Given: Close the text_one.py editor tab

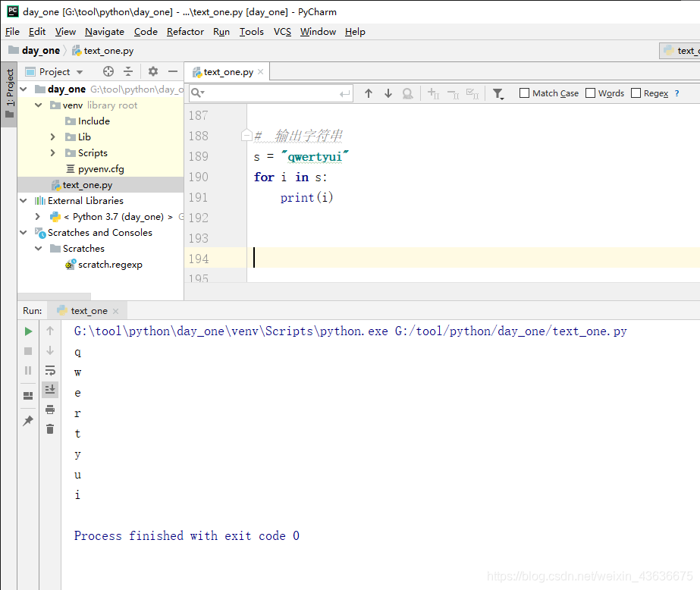Looking at the screenshot, I should pyautogui.click(x=261, y=72).
